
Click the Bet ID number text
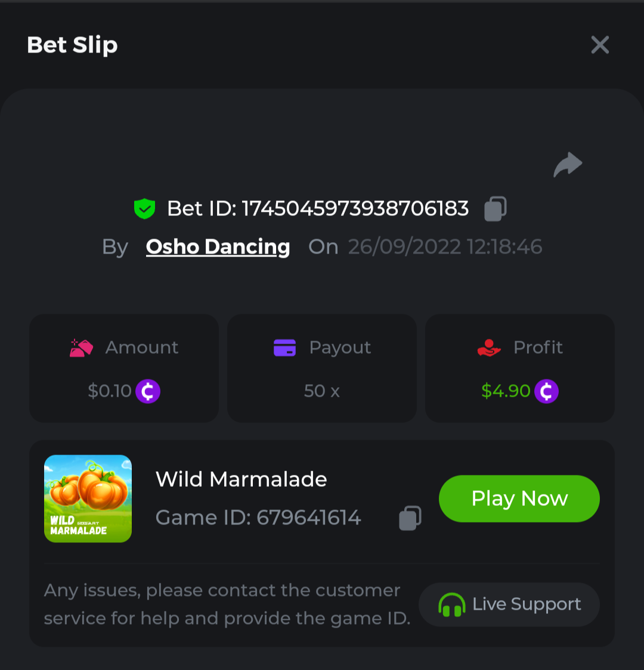coord(355,209)
